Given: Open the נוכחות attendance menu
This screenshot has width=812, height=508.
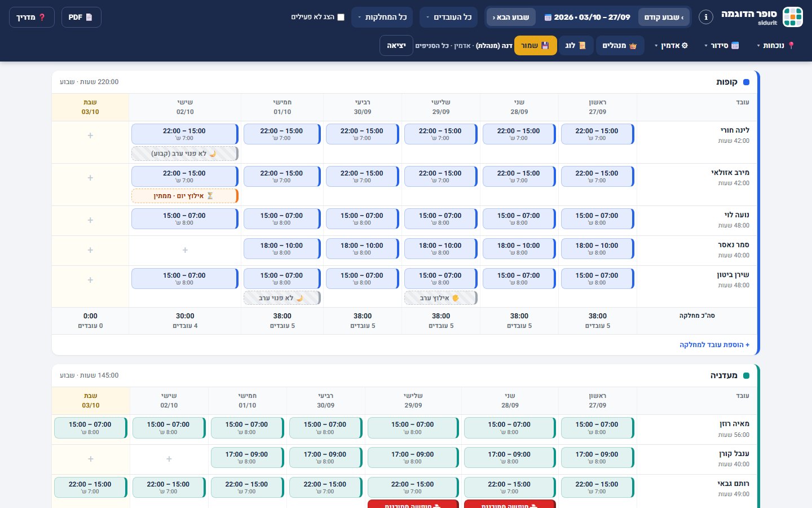Looking at the screenshot, I should 776,45.
